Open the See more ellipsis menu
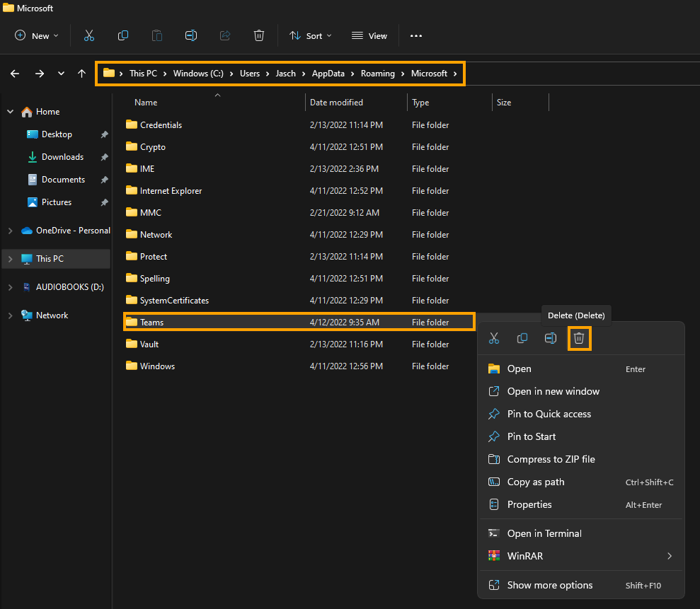Screen dimensions: 700x609 point(416,35)
